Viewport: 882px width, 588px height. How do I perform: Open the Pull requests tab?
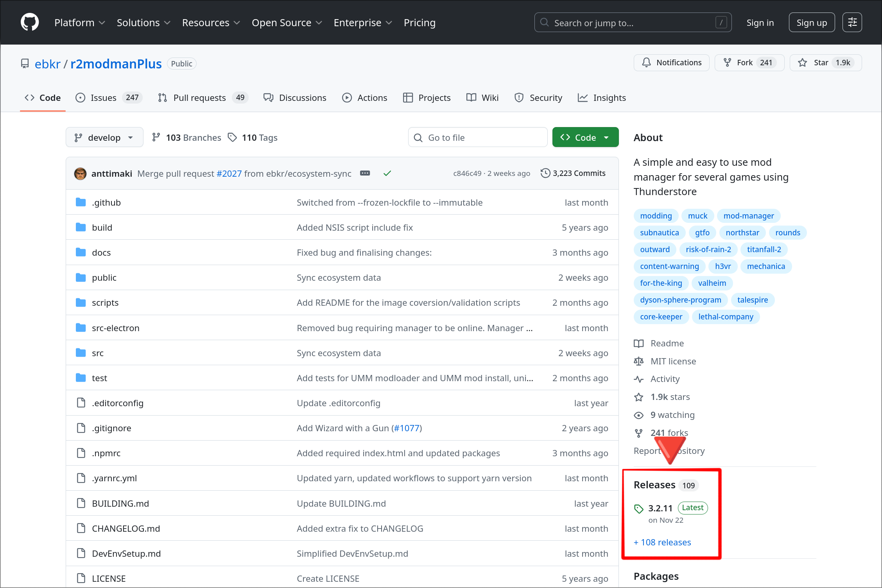[x=199, y=98]
